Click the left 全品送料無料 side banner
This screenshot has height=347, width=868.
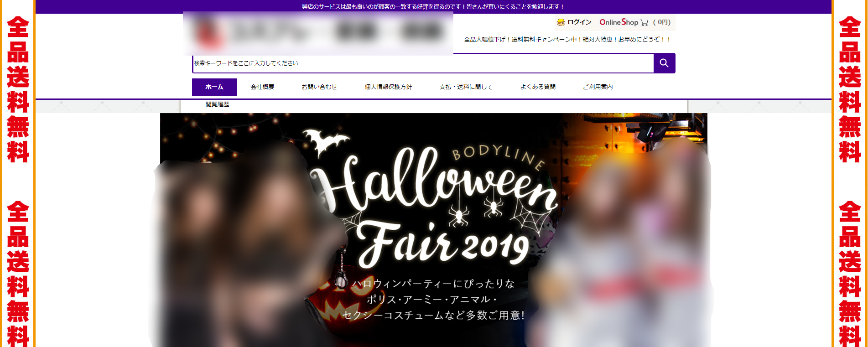pyautogui.click(x=18, y=173)
